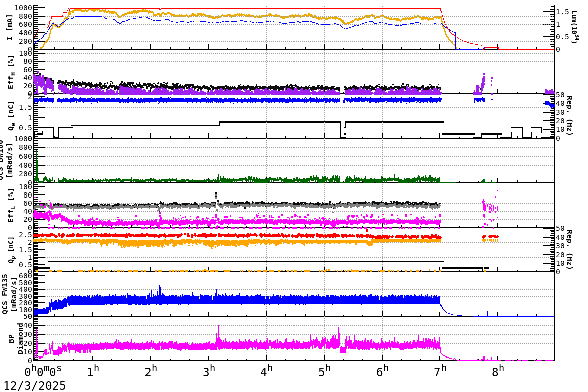Select the 8h time-axis label
The width and height of the screenshot is (588, 392).
click(497, 371)
